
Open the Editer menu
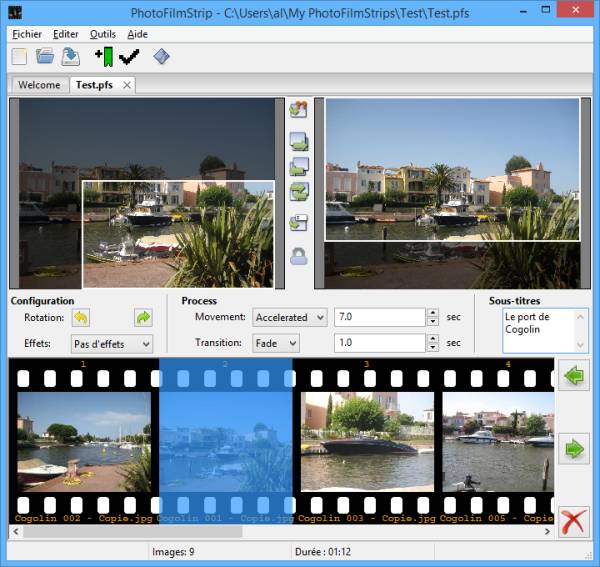pyautogui.click(x=65, y=34)
